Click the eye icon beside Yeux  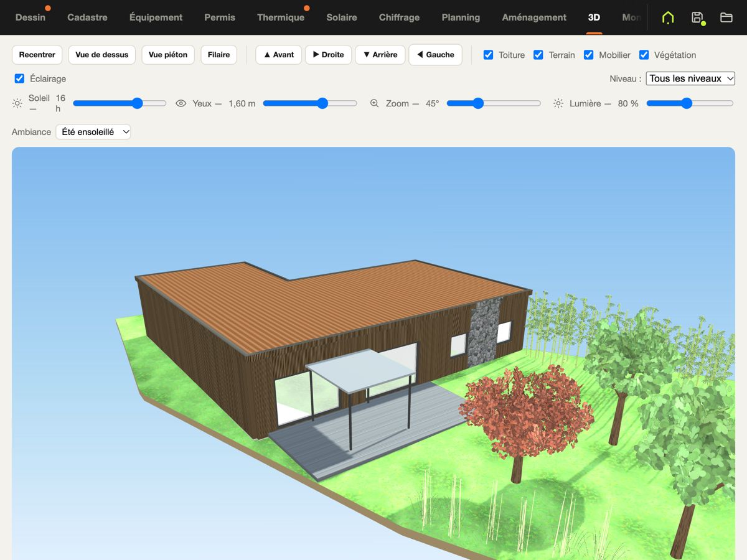[181, 103]
